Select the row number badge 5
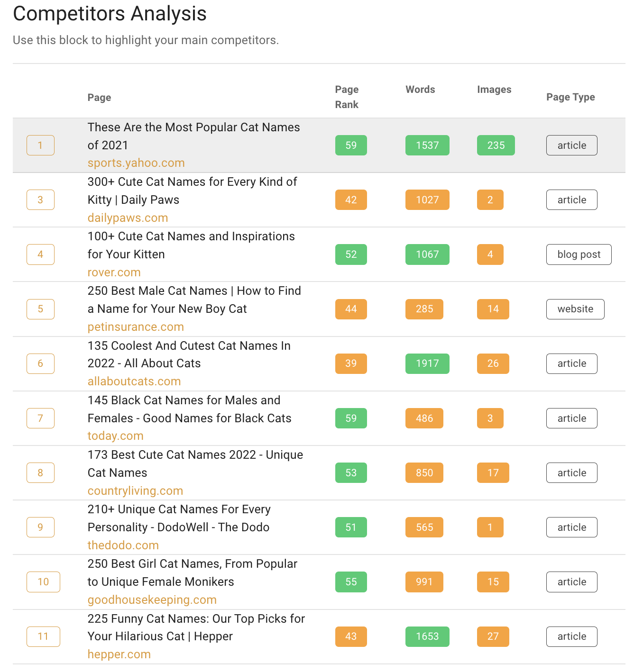Image resolution: width=634 pixels, height=672 pixels. pyautogui.click(x=40, y=309)
